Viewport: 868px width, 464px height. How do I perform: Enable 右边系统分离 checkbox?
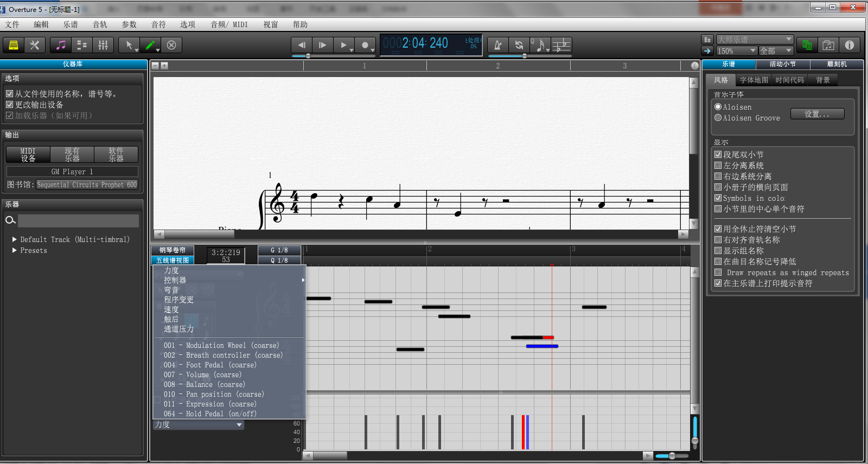718,176
